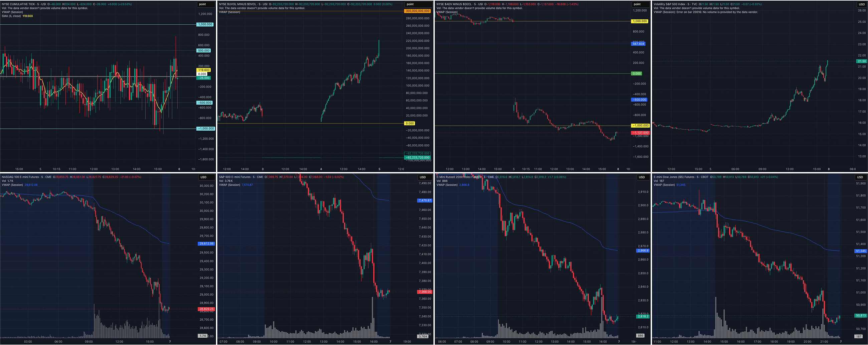This screenshot has width=868, height=345.
Task: Click the E-Mini Russell 2000 Index Futures title
Action: 459,177
